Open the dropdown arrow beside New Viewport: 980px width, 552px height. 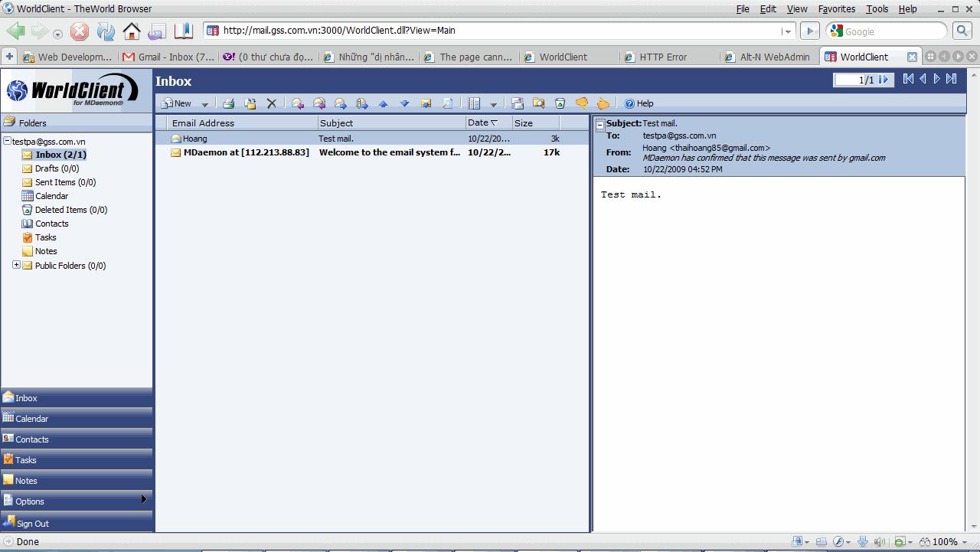click(204, 104)
